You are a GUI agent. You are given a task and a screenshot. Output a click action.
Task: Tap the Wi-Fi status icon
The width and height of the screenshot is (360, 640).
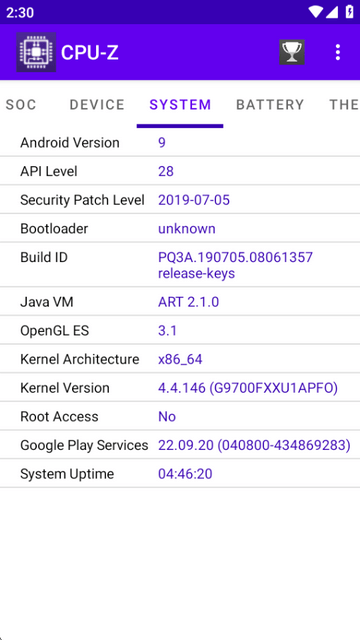315,12
